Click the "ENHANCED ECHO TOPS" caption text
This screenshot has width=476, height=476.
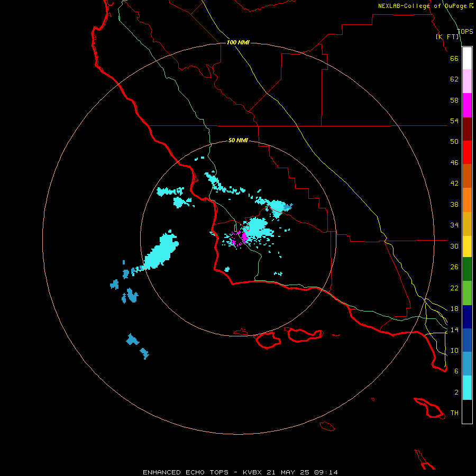(x=185, y=472)
